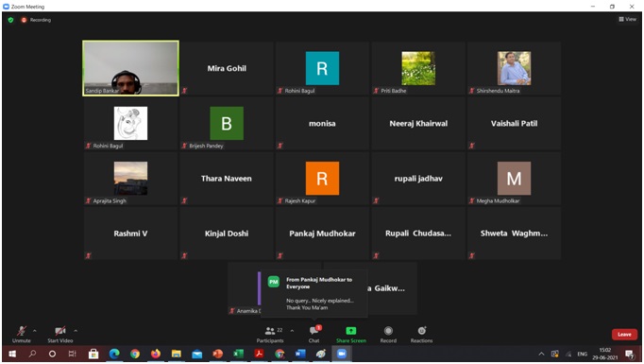The width and height of the screenshot is (644, 364).
Task: Click the green encryption shield icon
Action: click(10, 20)
